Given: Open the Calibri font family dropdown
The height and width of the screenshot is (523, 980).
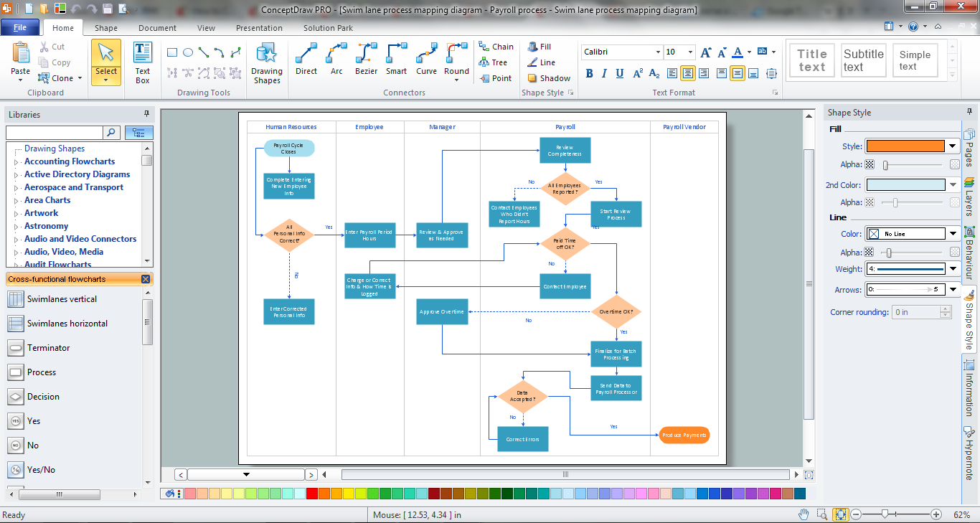Looking at the screenshot, I should pyautogui.click(x=658, y=52).
